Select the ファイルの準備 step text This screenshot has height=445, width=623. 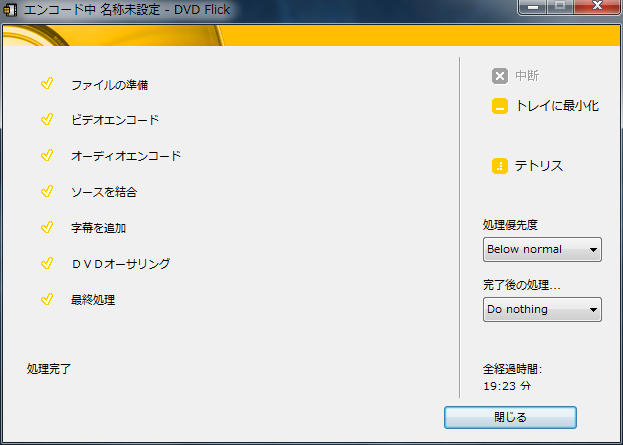pyautogui.click(x=110, y=85)
